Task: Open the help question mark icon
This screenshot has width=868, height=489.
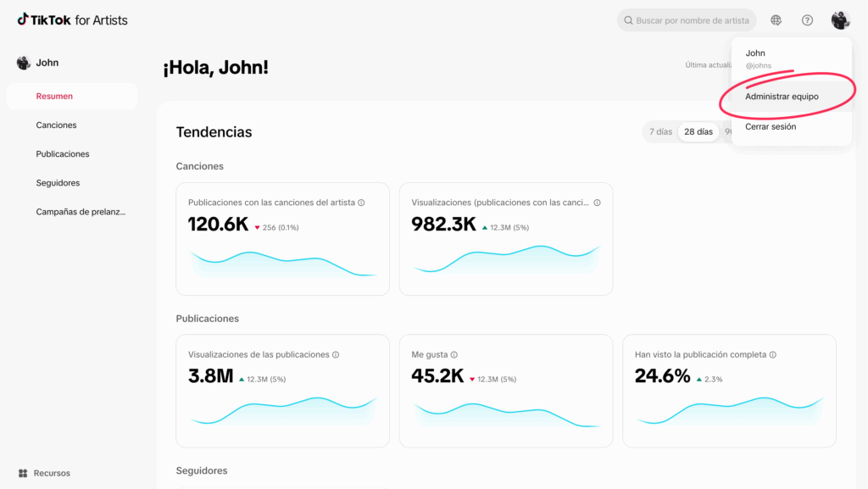Action: coord(807,20)
